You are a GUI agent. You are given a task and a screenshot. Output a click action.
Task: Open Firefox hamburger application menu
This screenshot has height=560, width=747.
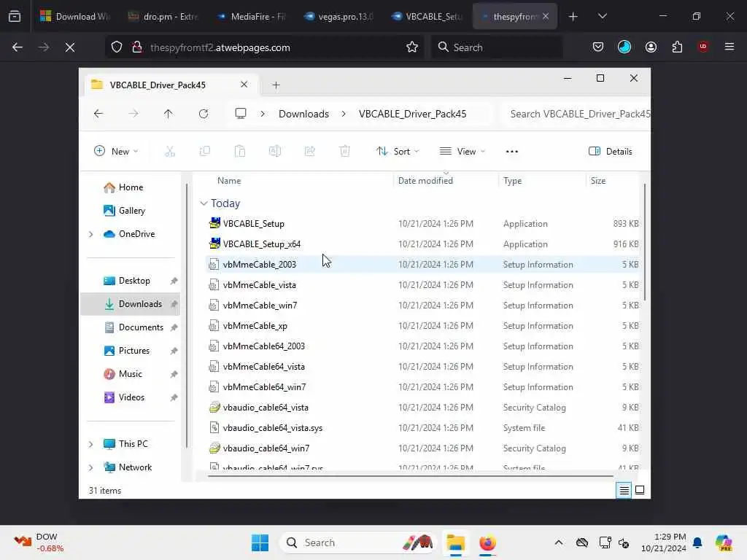pos(729,47)
